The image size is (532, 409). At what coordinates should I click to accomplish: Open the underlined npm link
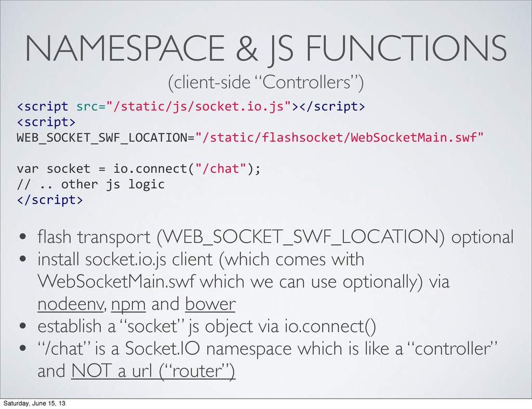tap(128, 305)
